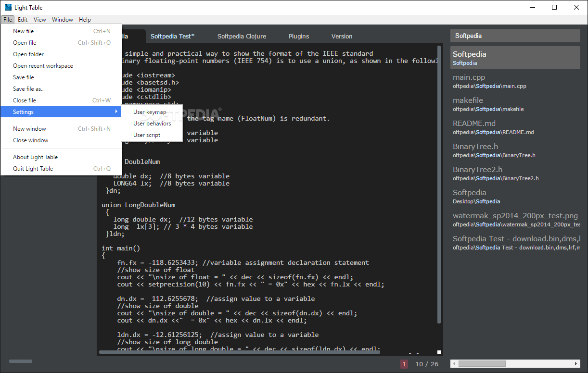The image size is (588, 373).
Task: Click the Light Table app icon
Action: pyautogui.click(x=8, y=7)
